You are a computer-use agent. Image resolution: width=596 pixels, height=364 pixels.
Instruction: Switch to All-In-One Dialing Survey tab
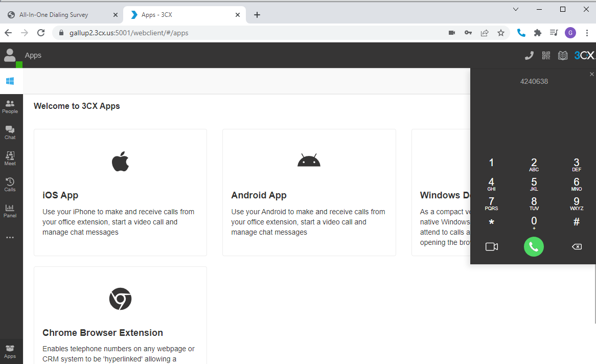click(62, 15)
